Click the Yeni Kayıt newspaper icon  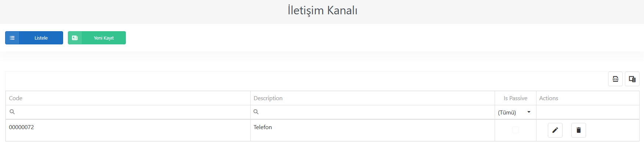click(x=75, y=38)
